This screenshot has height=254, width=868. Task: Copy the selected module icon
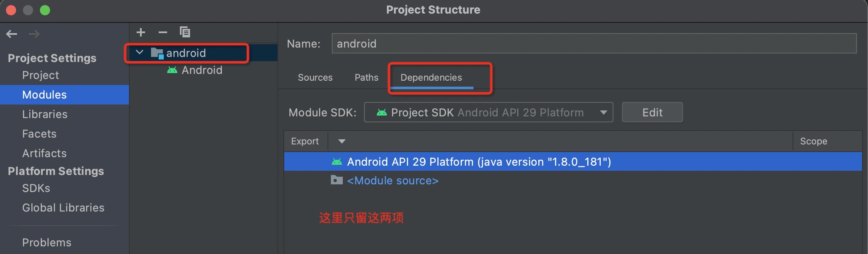point(185,32)
